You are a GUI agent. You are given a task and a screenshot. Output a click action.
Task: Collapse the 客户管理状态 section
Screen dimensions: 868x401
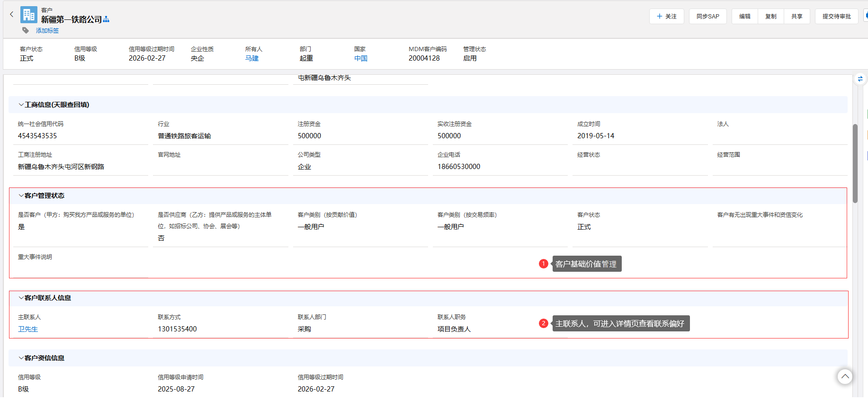[x=21, y=196]
